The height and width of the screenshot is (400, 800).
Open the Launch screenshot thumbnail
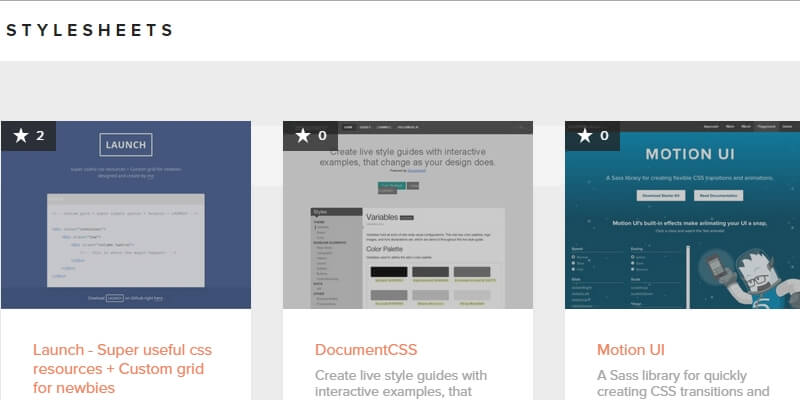[126, 215]
